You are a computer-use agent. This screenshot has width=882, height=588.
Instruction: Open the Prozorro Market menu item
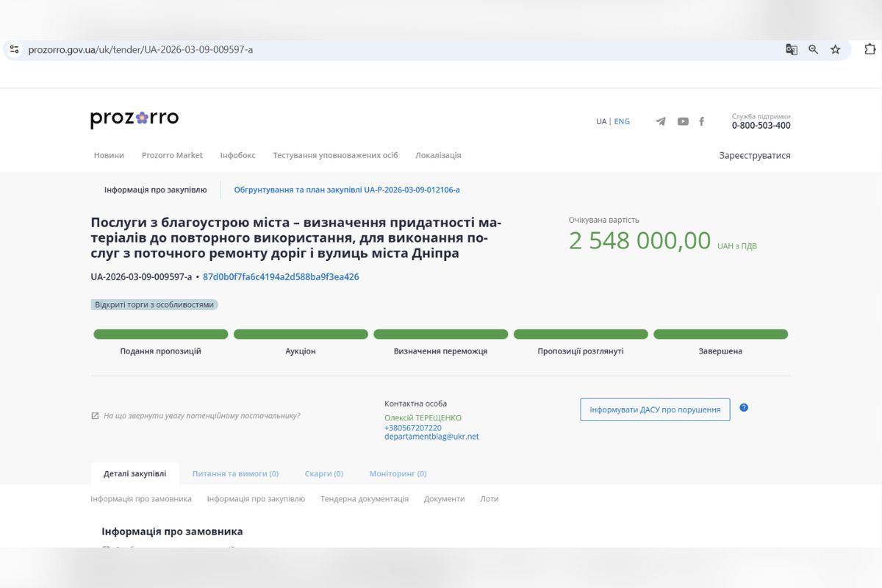[x=173, y=155]
